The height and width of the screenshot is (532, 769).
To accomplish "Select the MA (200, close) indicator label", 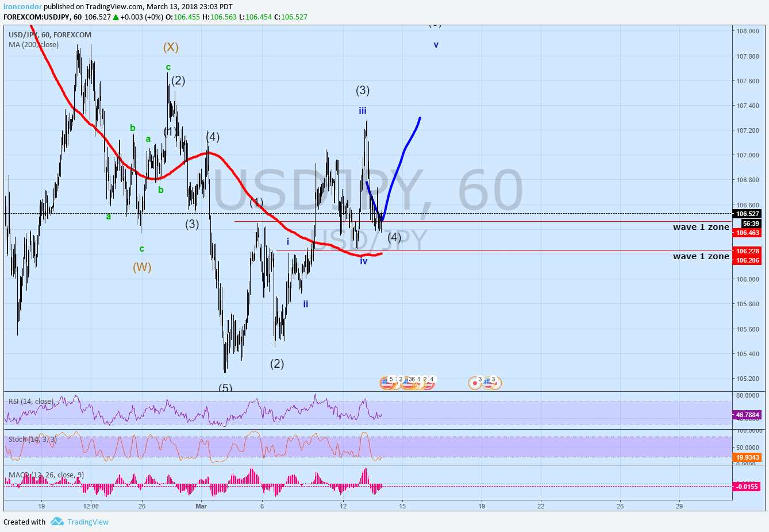I will tap(33, 44).
